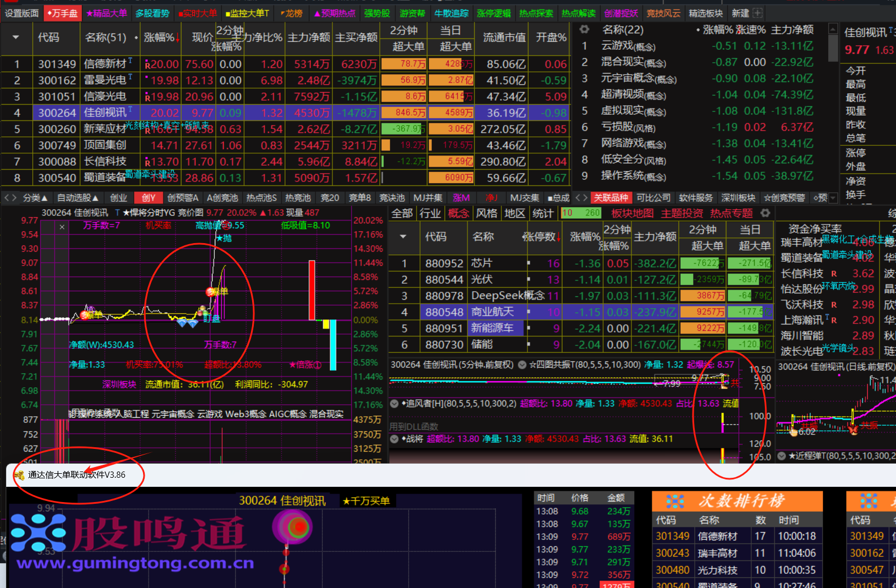Click the 千万买单 bubble icon on the lower chart
This screenshot has width=896, height=588.
click(292, 527)
